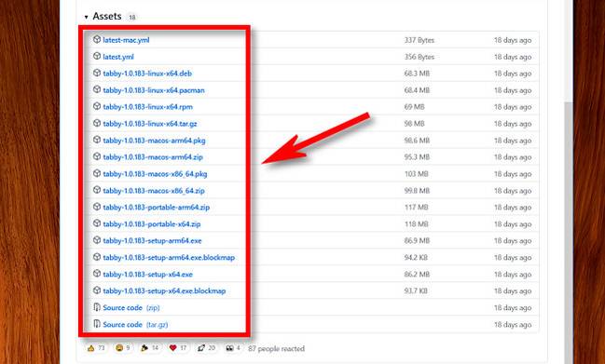Click package icon beside linux-x64.deb
Image resolution: width=605 pixels, height=364 pixels.
click(97, 73)
